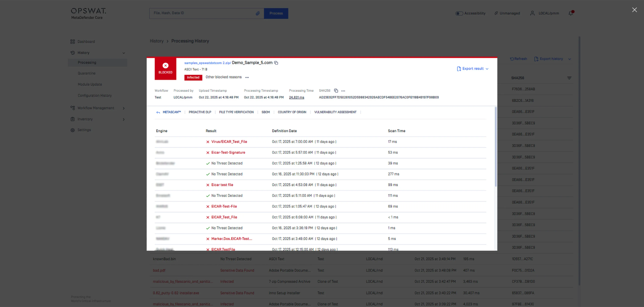Image resolution: width=644 pixels, height=307 pixels.
Task: Close the overlay with the X
Action: (635, 10)
